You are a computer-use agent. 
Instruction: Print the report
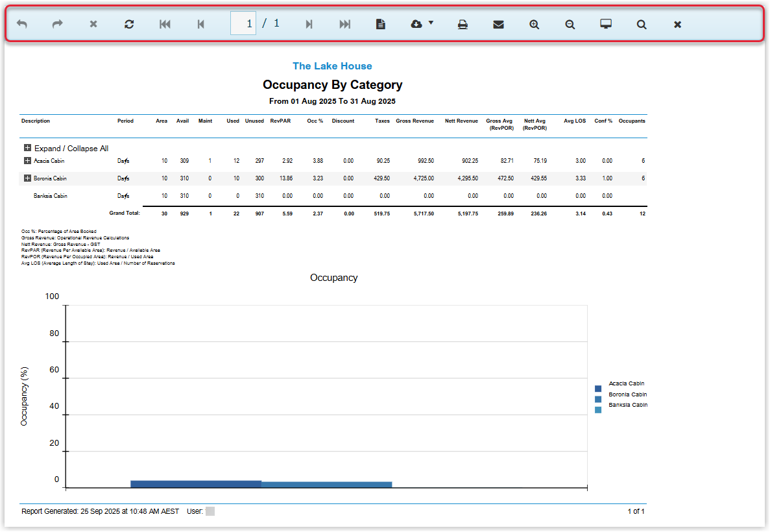point(463,24)
